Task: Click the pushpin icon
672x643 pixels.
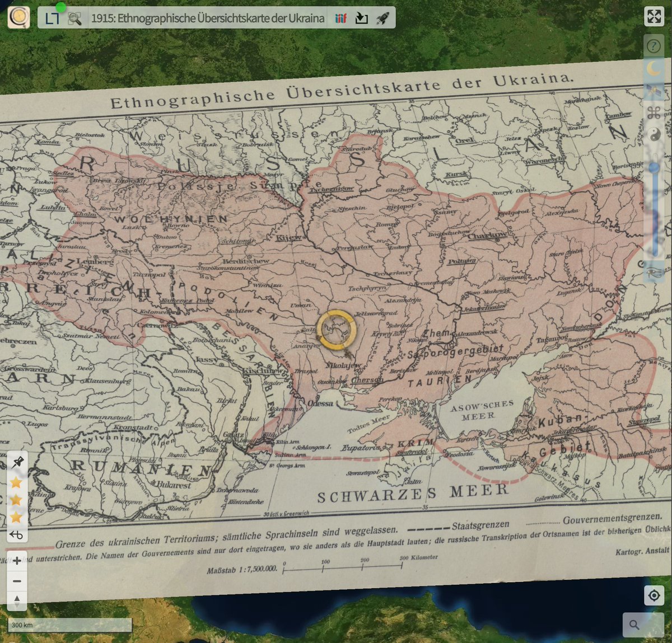Action: coord(17,462)
